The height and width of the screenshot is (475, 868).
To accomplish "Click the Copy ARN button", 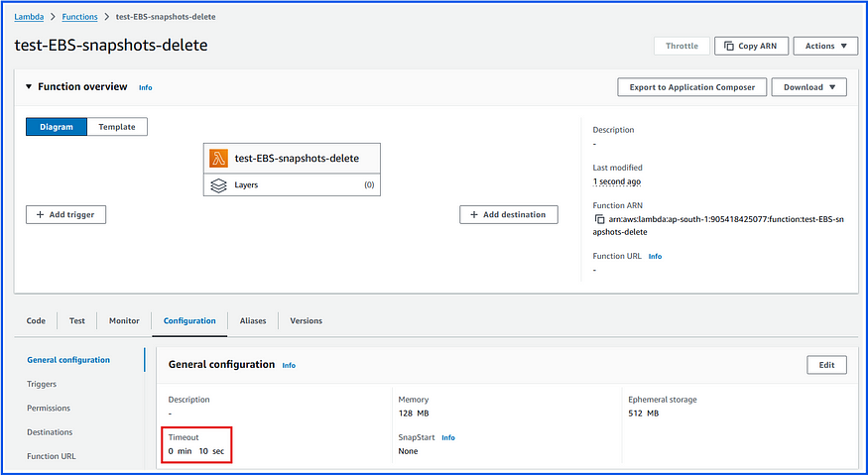I will pos(751,46).
